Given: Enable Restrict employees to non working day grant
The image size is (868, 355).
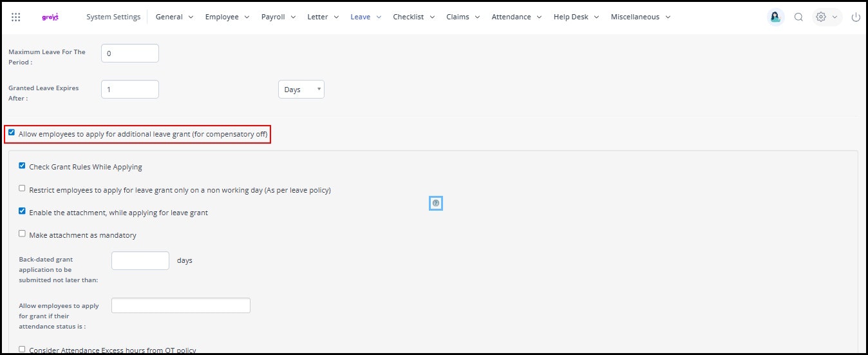Looking at the screenshot, I should [22, 189].
